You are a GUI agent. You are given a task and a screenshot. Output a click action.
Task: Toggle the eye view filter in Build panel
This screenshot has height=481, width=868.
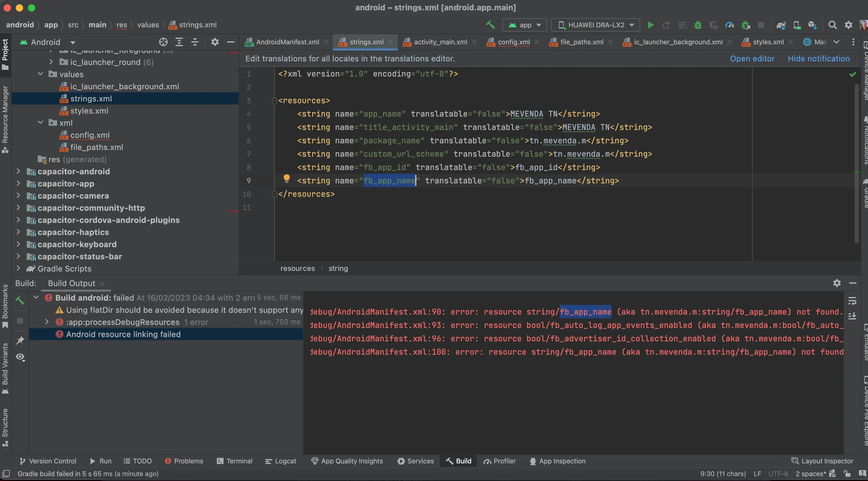coord(20,357)
